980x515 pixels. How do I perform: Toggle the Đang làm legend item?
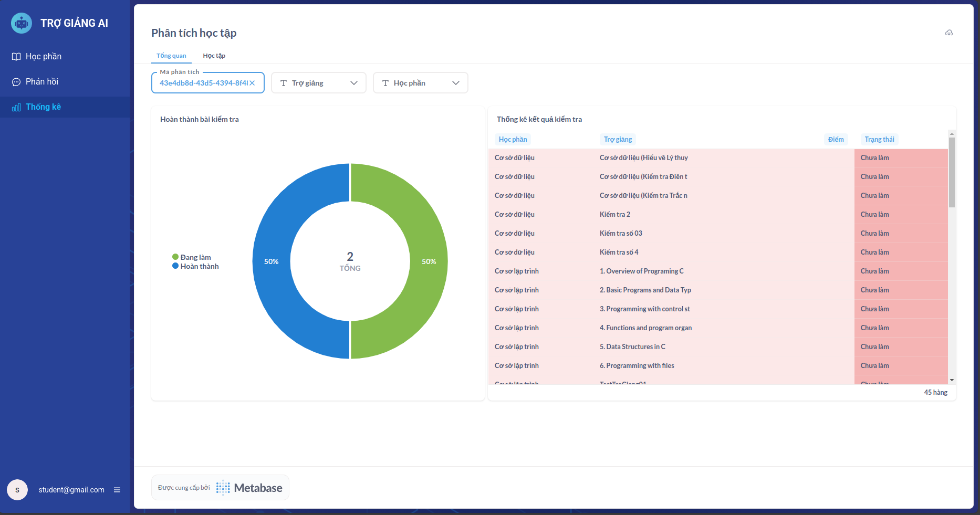point(192,257)
